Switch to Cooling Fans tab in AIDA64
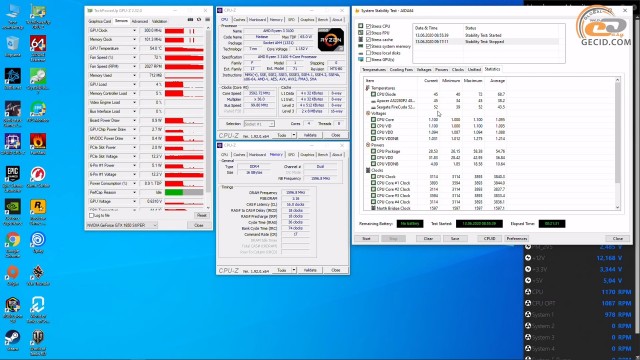The width and height of the screenshot is (640, 360). pos(401,70)
